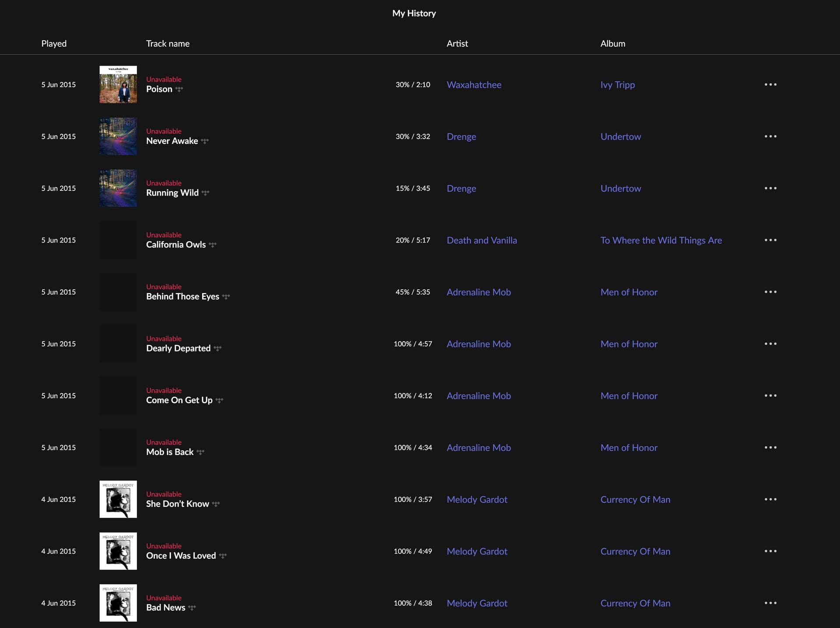The width and height of the screenshot is (840, 628).
Task: Open the Undertow album in the Running Wild row
Action: (620, 188)
